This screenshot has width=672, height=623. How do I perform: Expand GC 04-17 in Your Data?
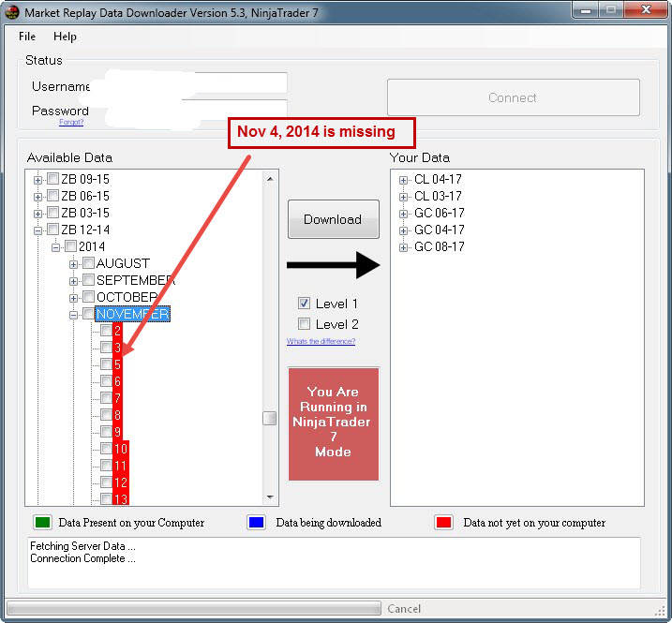tap(403, 230)
